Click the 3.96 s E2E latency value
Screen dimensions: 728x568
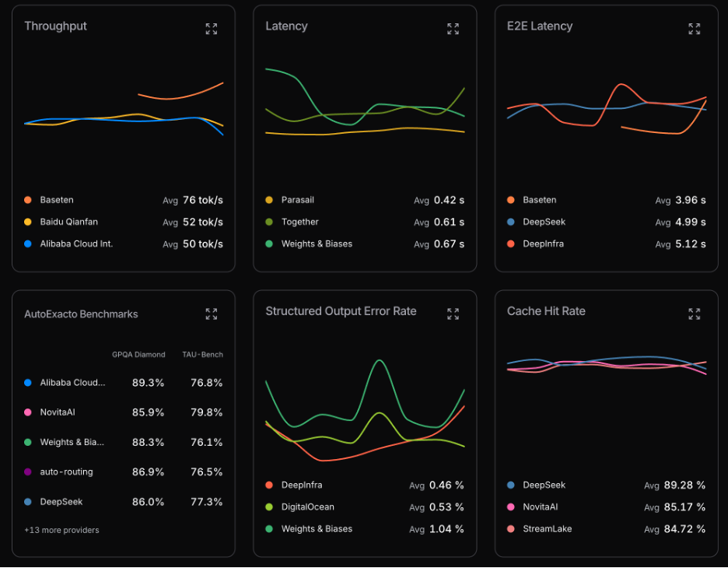coord(691,200)
